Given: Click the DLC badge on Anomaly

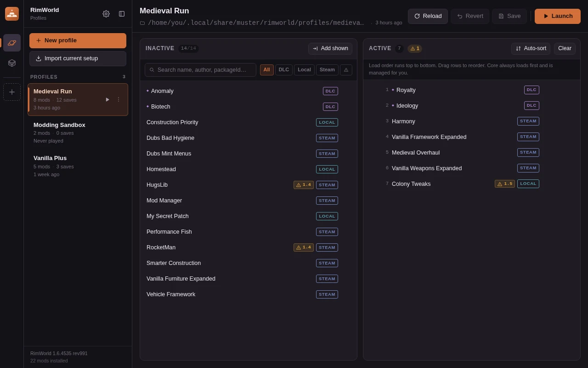Looking at the screenshot, I should 330,91.
